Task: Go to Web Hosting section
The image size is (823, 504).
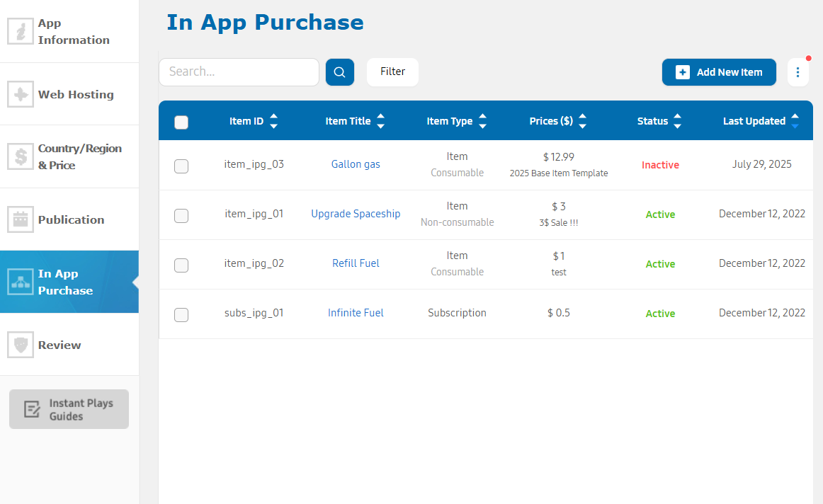Action: (x=69, y=94)
